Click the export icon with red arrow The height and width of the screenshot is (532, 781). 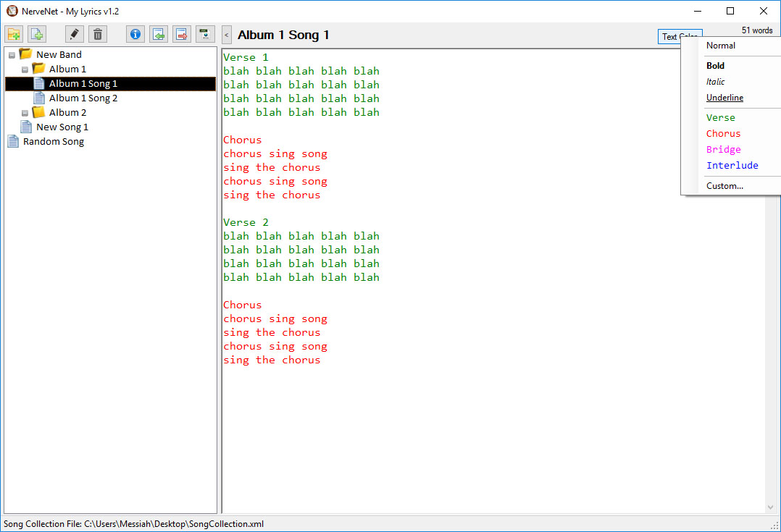[x=182, y=34]
